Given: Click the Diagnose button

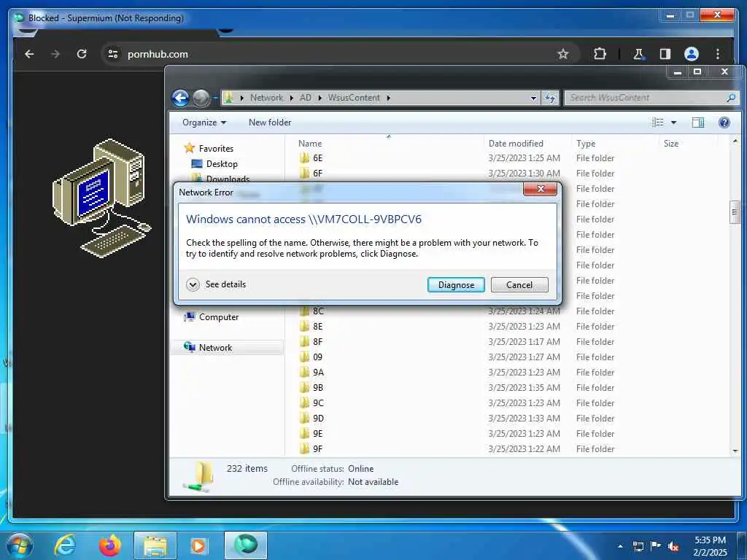Looking at the screenshot, I should [x=456, y=285].
